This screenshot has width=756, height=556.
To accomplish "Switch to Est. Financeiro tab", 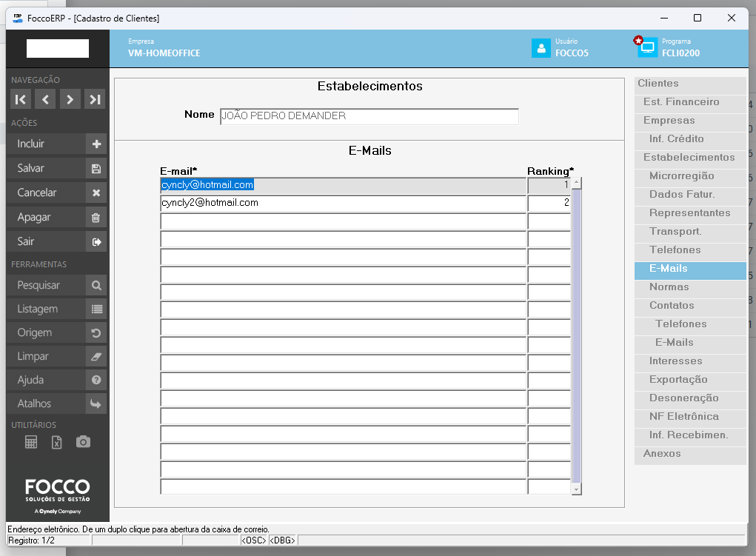I will [x=680, y=102].
